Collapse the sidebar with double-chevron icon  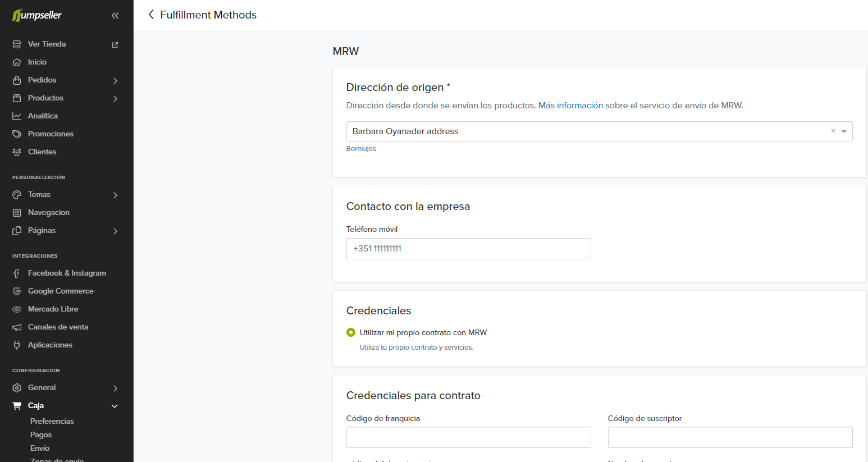click(115, 16)
